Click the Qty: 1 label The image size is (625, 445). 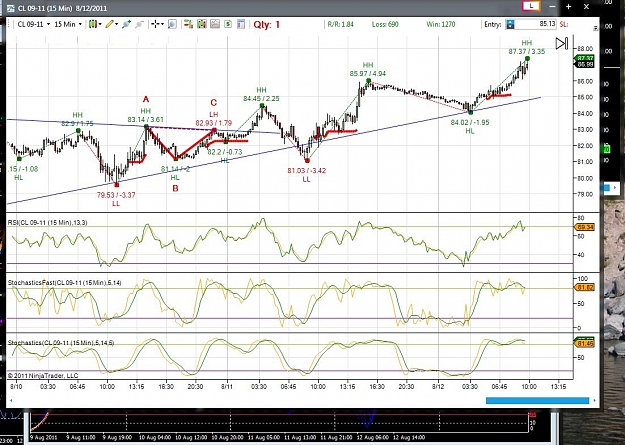pyautogui.click(x=267, y=25)
